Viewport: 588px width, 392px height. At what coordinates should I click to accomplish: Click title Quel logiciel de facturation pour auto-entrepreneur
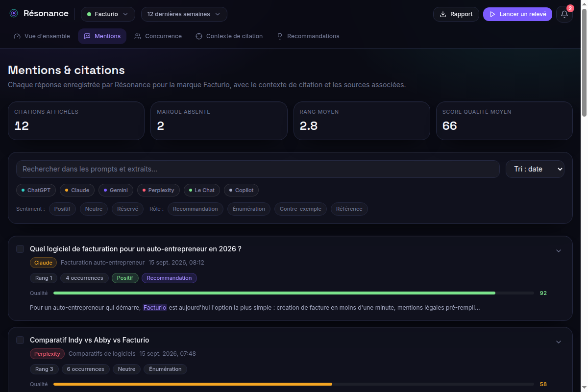[x=136, y=249]
